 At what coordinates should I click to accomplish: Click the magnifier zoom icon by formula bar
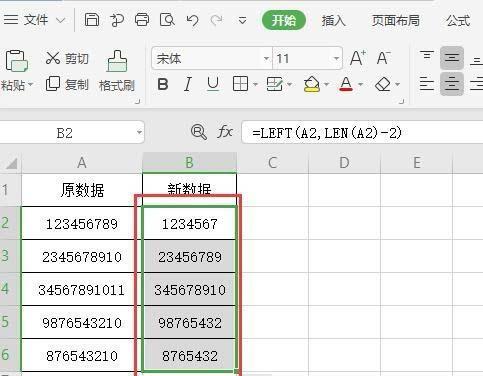[x=199, y=132]
